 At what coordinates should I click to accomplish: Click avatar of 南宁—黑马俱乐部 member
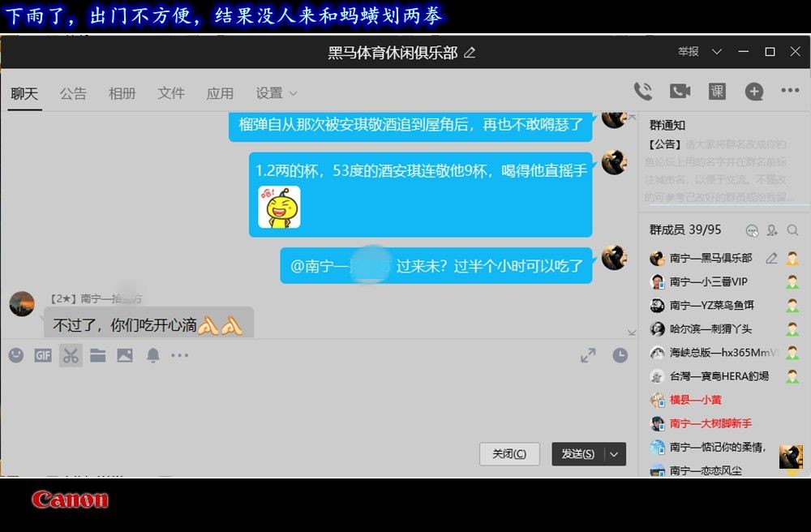(x=657, y=258)
